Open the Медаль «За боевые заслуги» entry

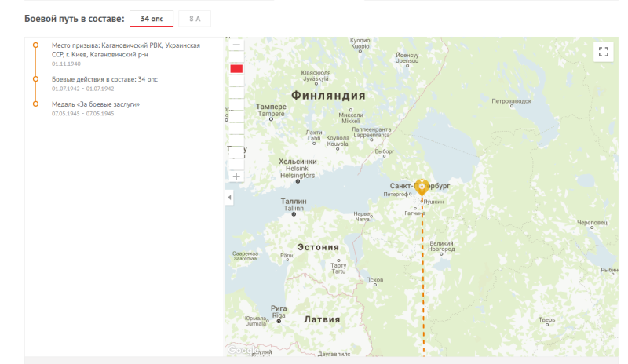point(95,104)
